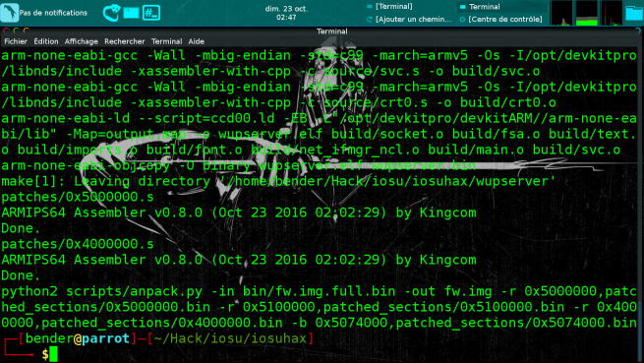644x363 pixels.
Task: Open the Aide menu
Action: point(197,41)
